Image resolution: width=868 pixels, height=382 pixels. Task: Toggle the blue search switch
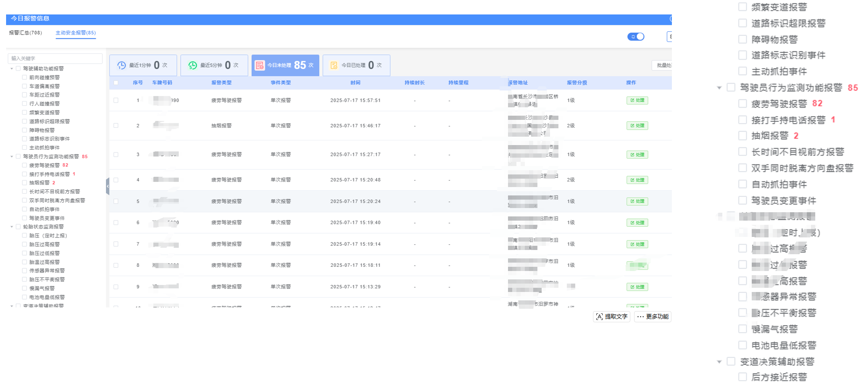click(635, 36)
